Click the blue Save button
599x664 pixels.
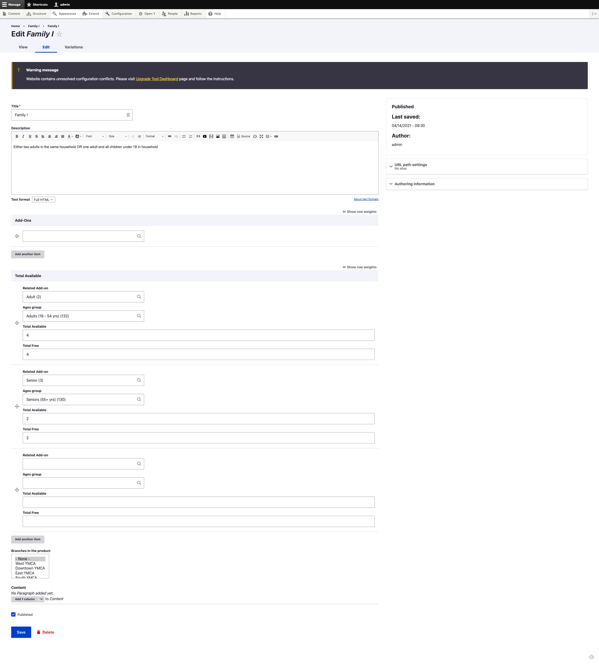21,632
